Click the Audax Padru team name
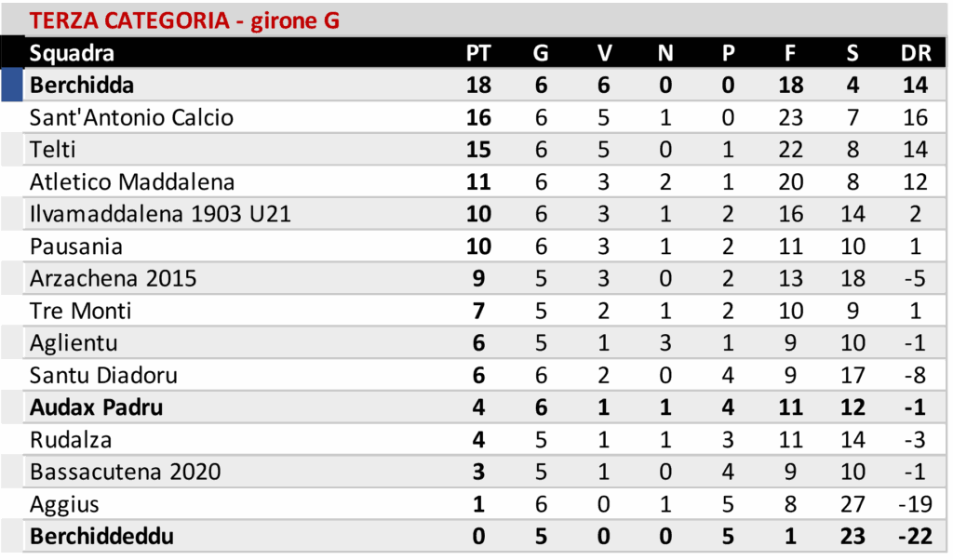 [x=96, y=407]
